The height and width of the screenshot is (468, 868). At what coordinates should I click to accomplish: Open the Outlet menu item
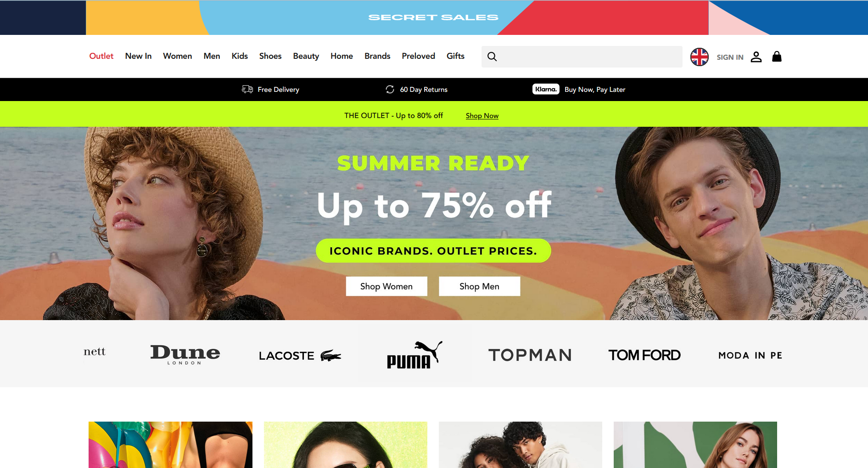[x=101, y=56]
